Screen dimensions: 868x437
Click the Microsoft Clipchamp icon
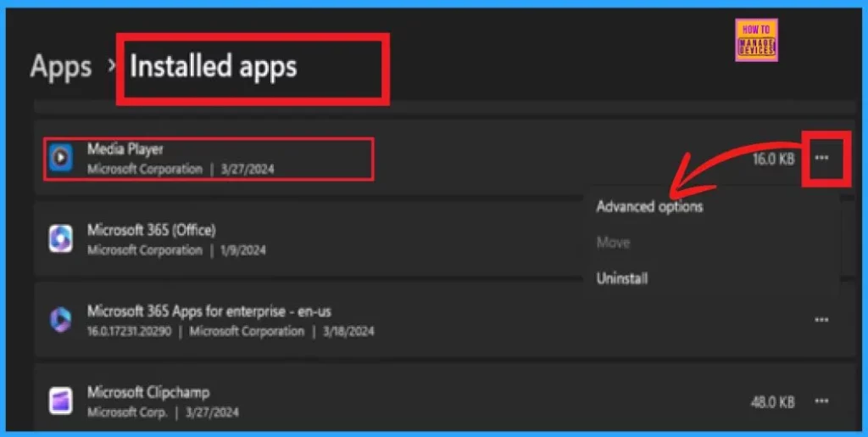60,401
